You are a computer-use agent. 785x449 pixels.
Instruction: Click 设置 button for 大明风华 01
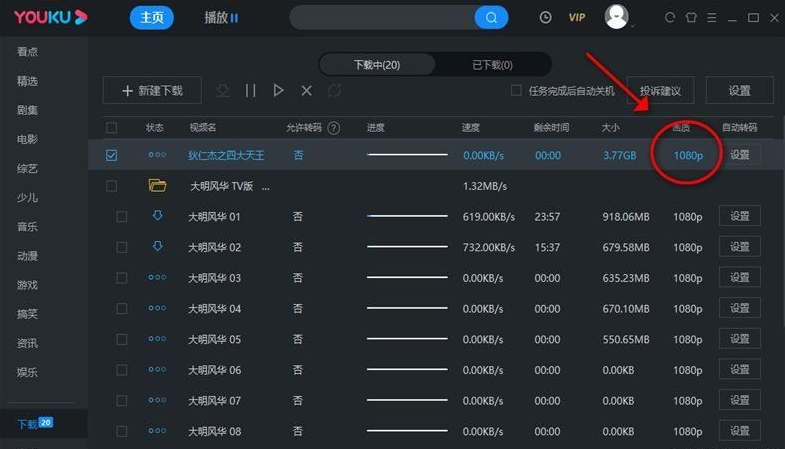click(x=739, y=216)
